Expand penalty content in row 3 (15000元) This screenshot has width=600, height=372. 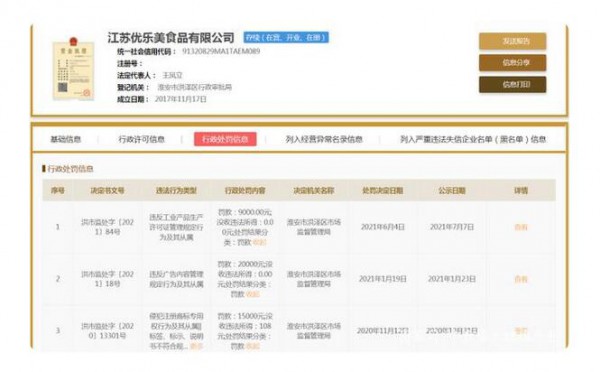click(x=253, y=346)
